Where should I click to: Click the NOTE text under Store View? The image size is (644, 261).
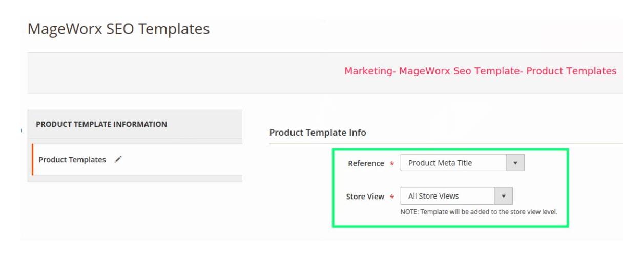479,212
